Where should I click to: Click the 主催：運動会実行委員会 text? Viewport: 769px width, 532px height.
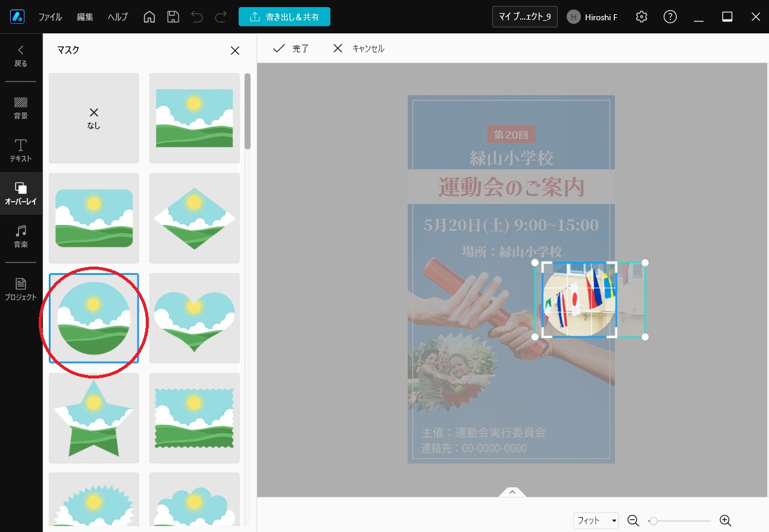click(483, 433)
